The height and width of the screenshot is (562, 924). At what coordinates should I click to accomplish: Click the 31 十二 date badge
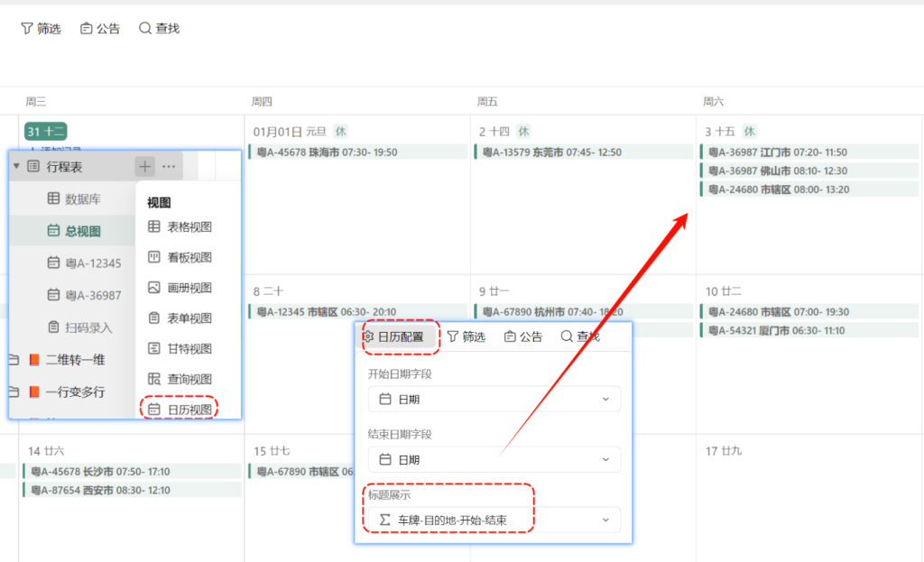(45, 132)
